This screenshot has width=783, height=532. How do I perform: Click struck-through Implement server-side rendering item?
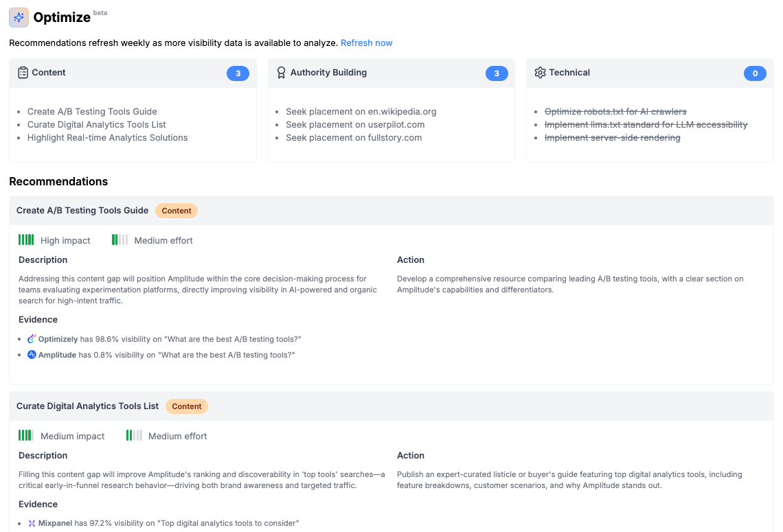pos(612,138)
